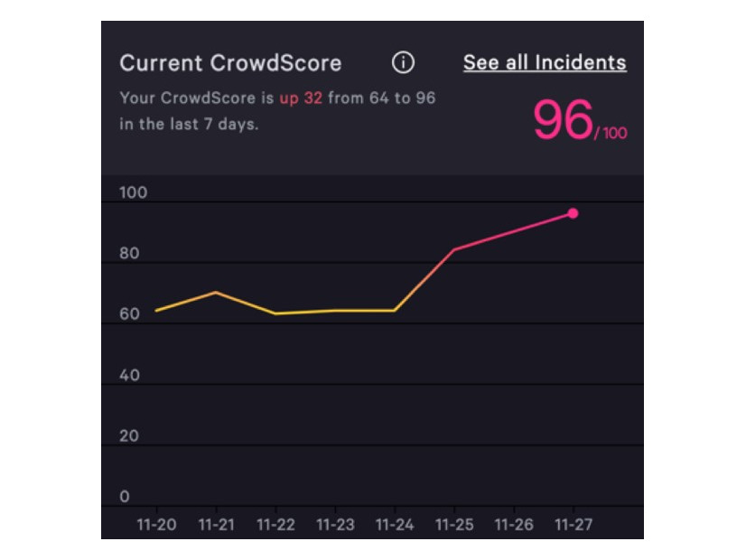The width and height of the screenshot is (746, 560).
Task: Click the pink data point on 11-27
Action: point(572,212)
